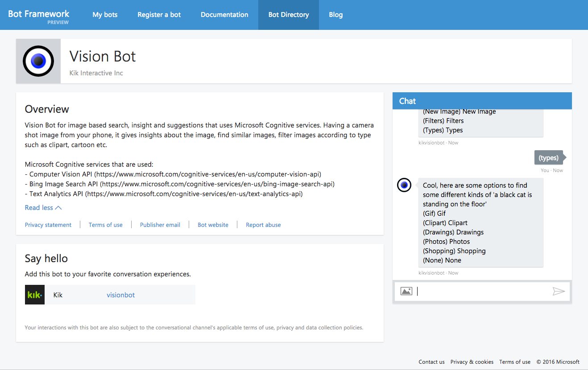Click the (Types) Types option text

click(443, 130)
